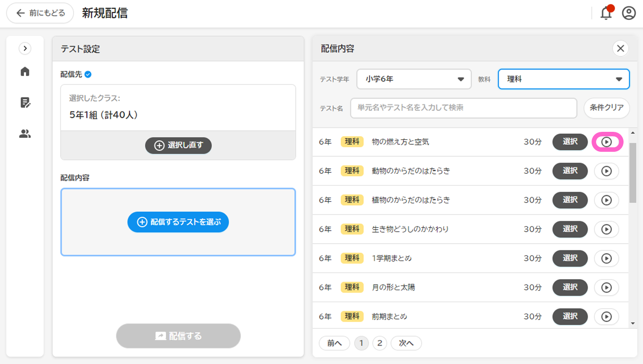Viewport: 643px width, 364px height.
Task: Click the 前にもどる back button
Action: click(40, 13)
